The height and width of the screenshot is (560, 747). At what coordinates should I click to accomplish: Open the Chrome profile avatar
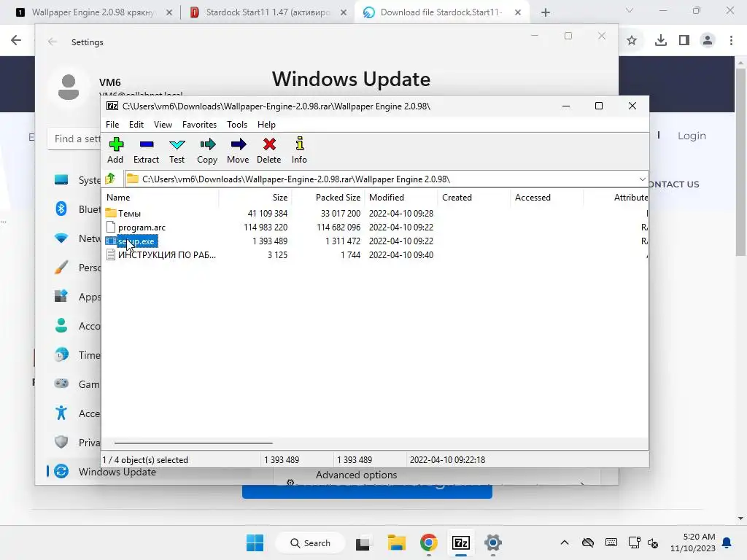(x=708, y=41)
